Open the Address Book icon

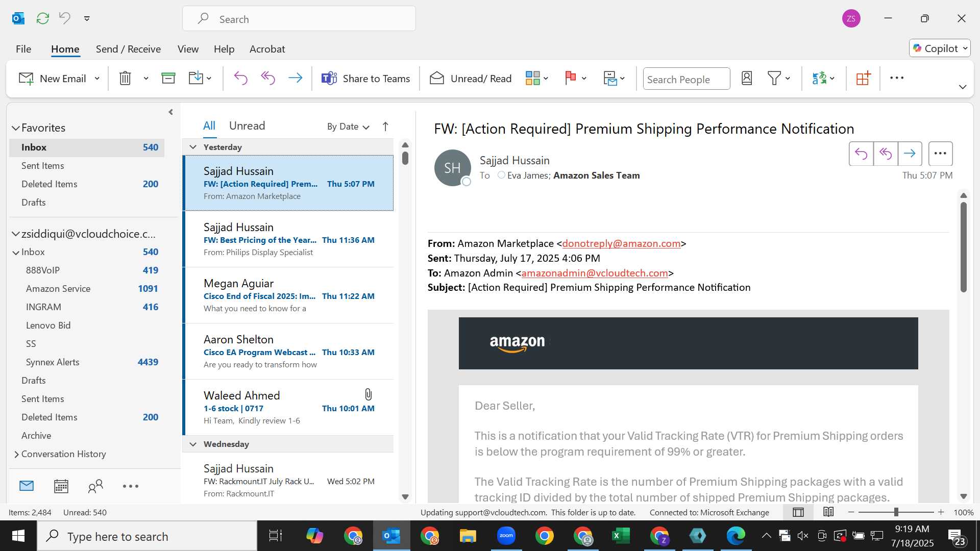(x=747, y=78)
